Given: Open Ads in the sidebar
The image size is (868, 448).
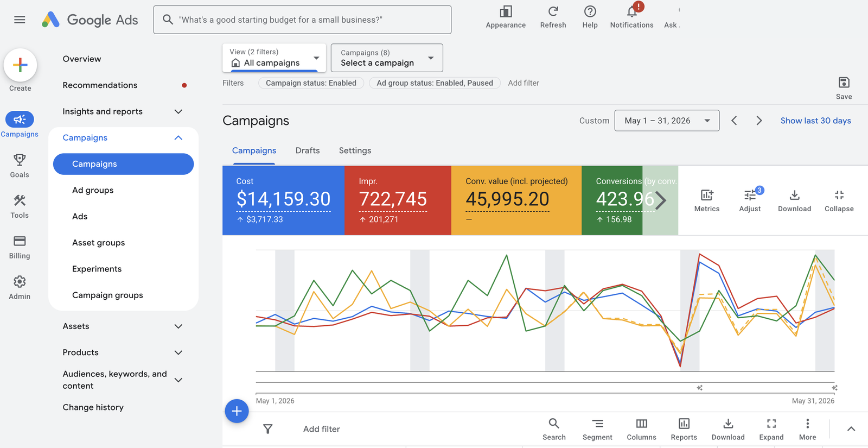Looking at the screenshot, I should tap(80, 216).
